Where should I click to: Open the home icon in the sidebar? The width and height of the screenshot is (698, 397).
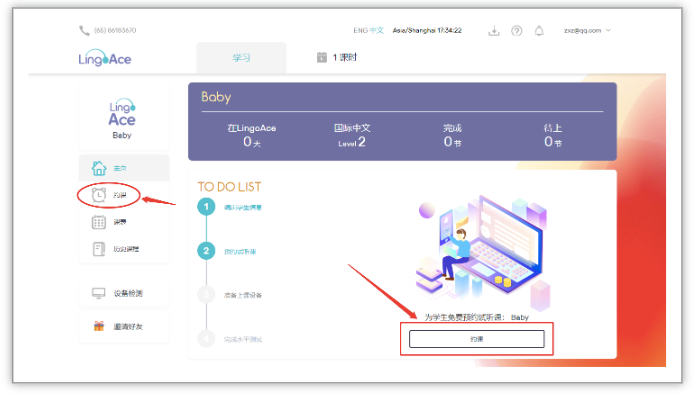click(99, 168)
